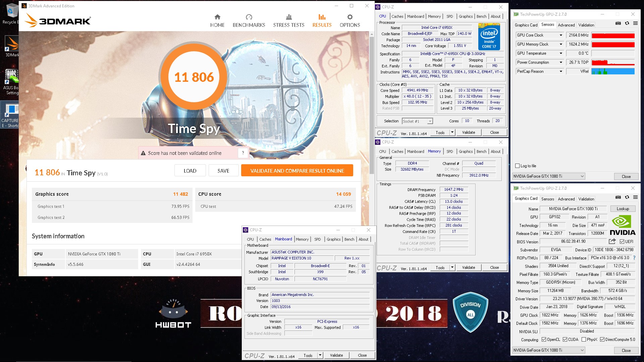This screenshot has width=644, height=362.
Task: Open the hamburger menu in GPU-Z Sensors window
Action: [635, 23]
